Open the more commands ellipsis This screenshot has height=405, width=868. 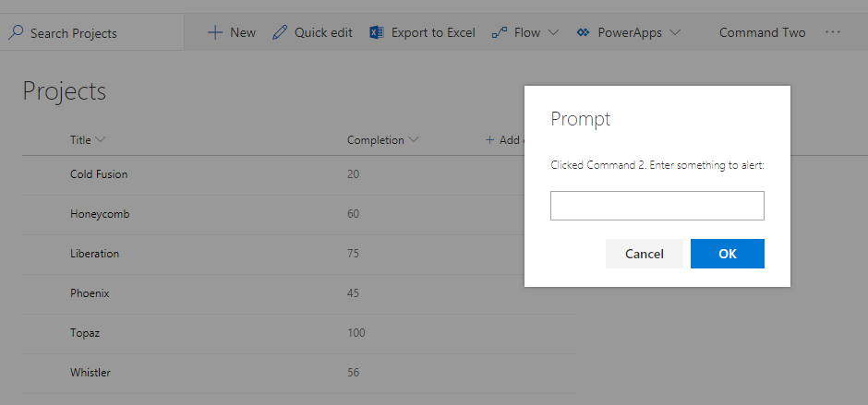point(833,32)
